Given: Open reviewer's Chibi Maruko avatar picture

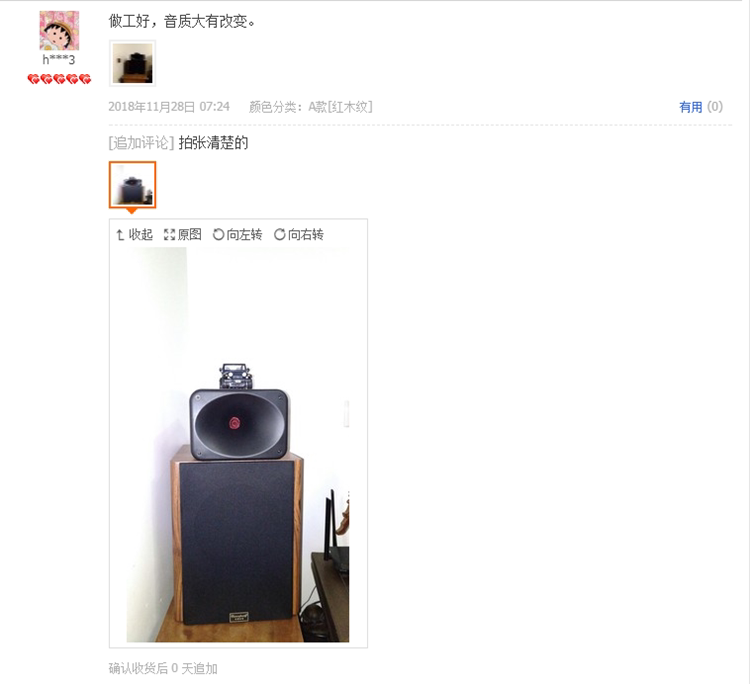Looking at the screenshot, I should point(59,31).
